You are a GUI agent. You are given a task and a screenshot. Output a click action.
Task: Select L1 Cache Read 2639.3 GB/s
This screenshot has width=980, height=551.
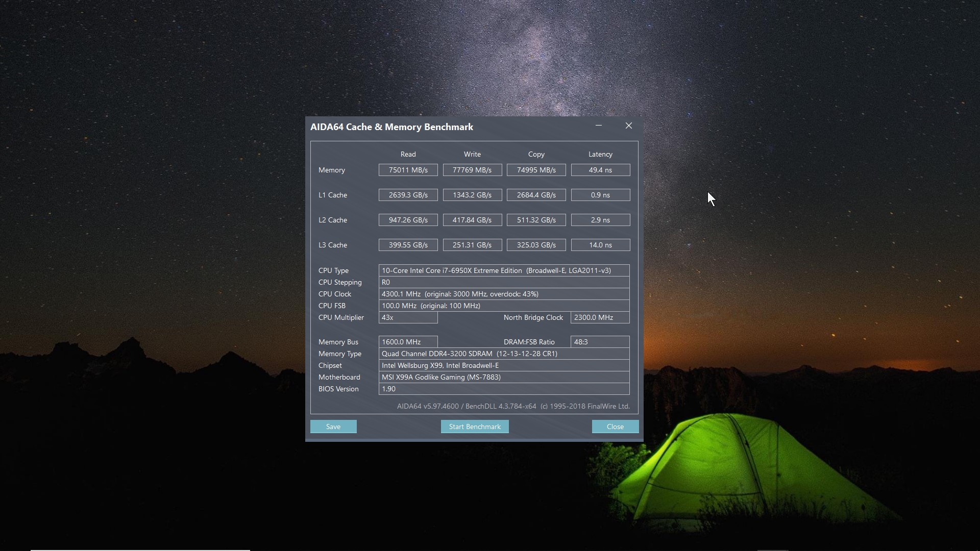(408, 195)
